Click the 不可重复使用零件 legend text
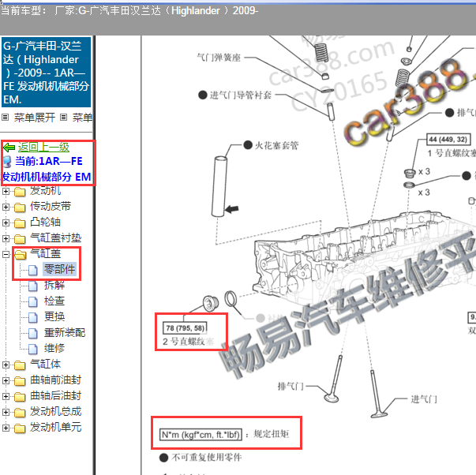This screenshot has height=475, width=476. tap(207, 457)
